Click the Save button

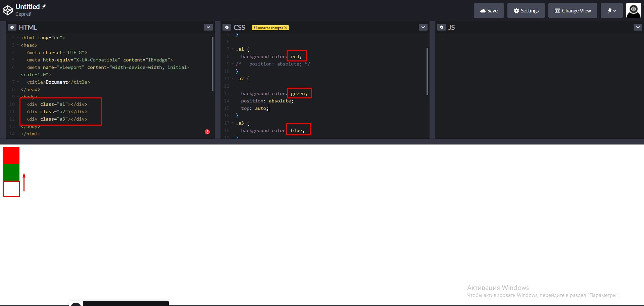pyautogui.click(x=489, y=10)
